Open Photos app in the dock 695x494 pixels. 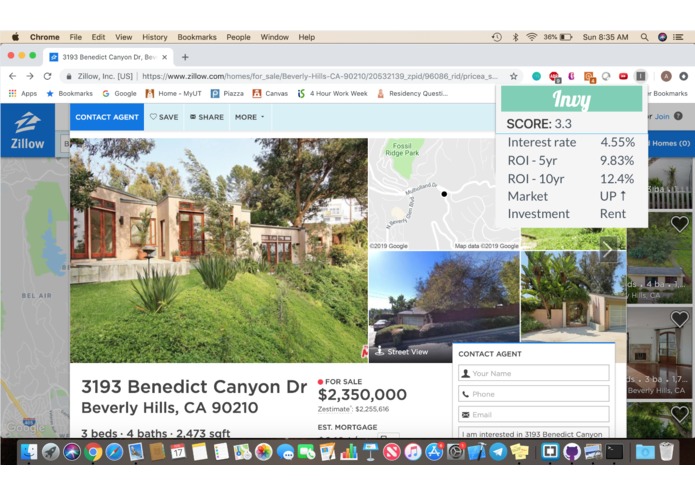(263, 452)
